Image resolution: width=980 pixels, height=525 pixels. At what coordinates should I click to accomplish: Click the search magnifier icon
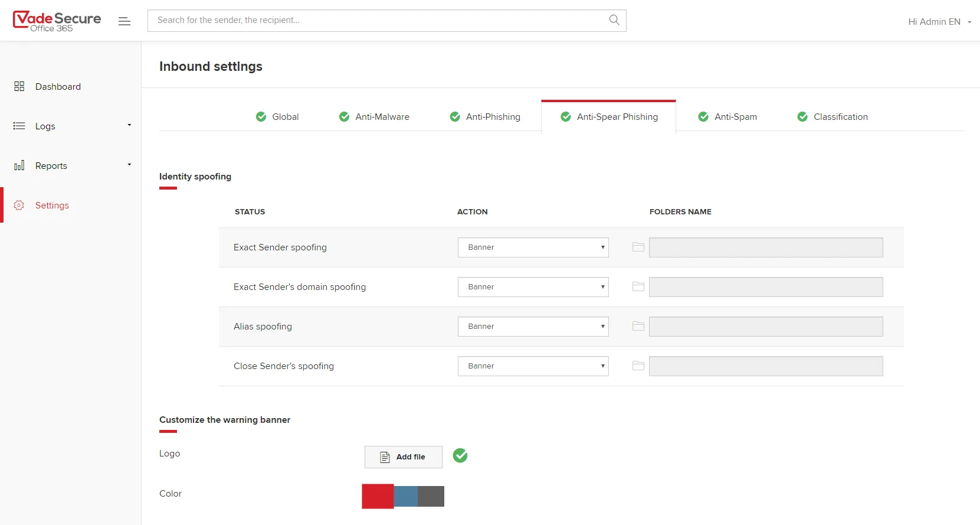click(614, 20)
